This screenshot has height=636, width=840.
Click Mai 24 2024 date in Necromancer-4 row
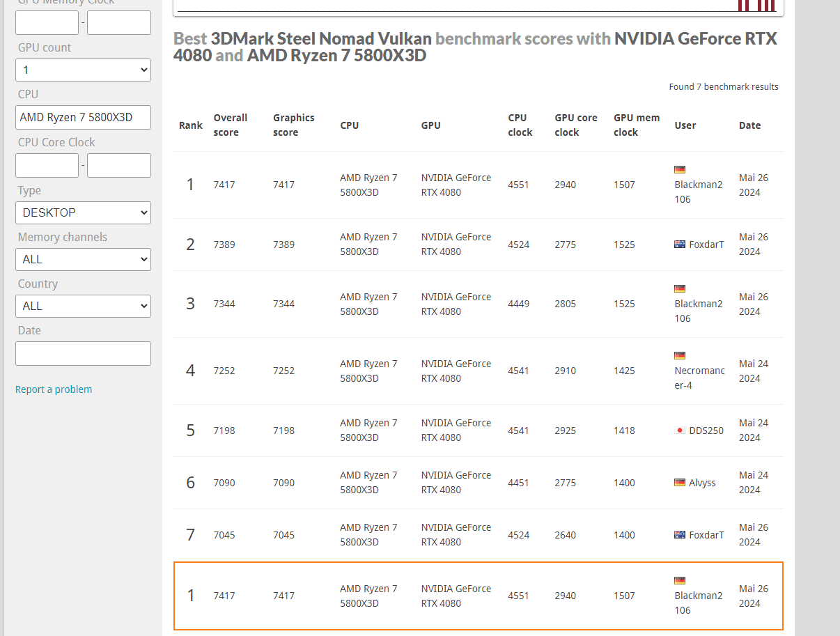point(754,371)
